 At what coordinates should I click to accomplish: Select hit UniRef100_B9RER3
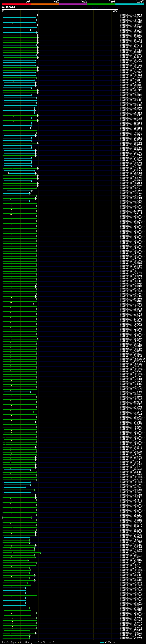pos(131,180)
